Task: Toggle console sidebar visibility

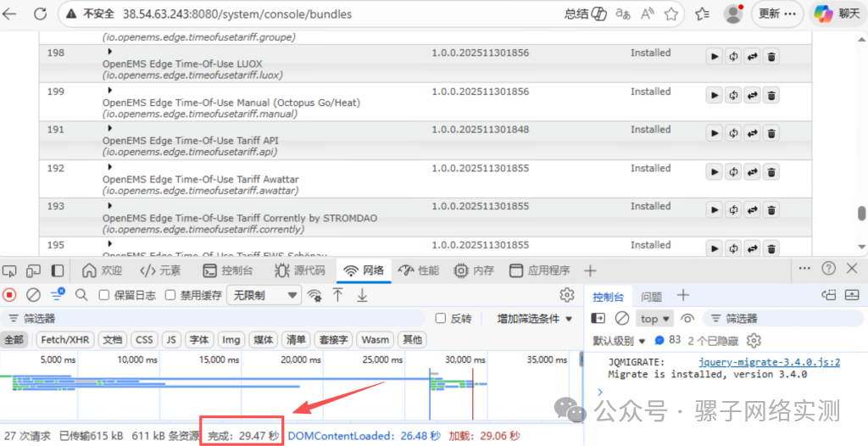Action: 598,318
